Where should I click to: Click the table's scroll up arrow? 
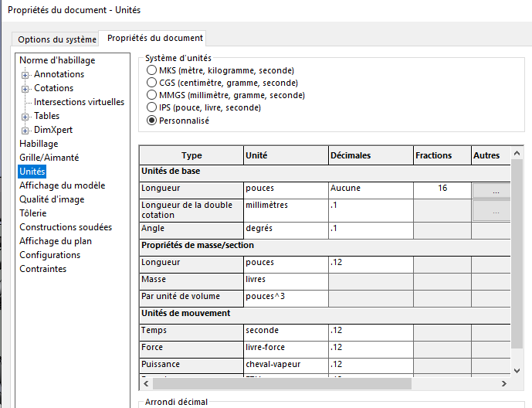pos(517,153)
